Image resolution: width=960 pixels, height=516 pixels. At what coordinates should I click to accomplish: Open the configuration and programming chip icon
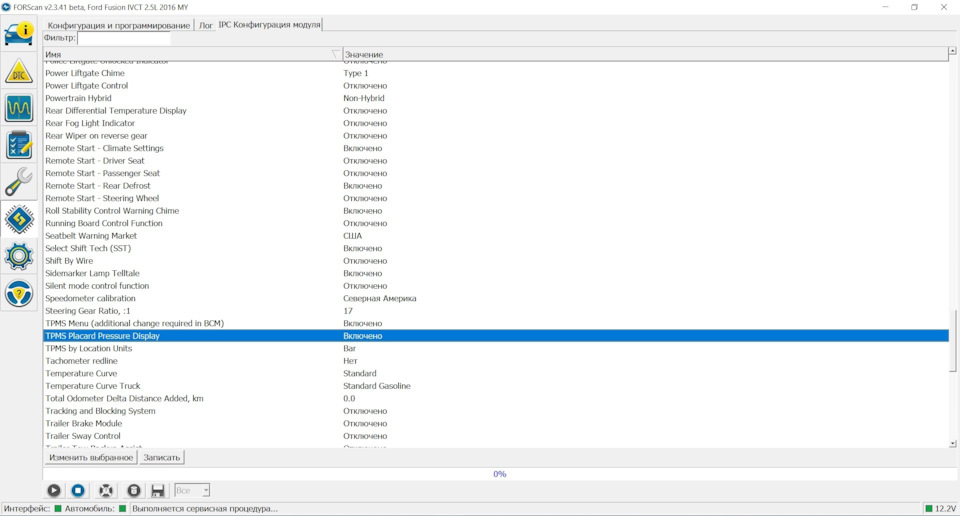coord(19,219)
